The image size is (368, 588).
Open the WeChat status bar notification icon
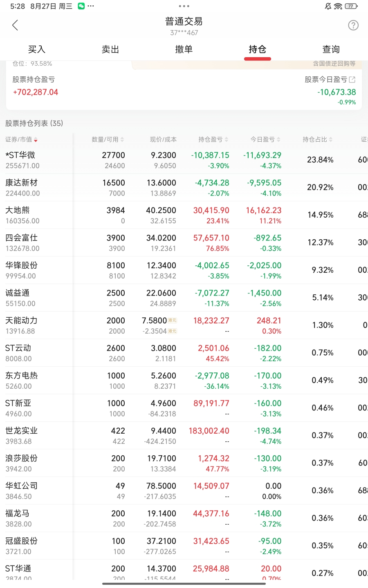(81, 6)
